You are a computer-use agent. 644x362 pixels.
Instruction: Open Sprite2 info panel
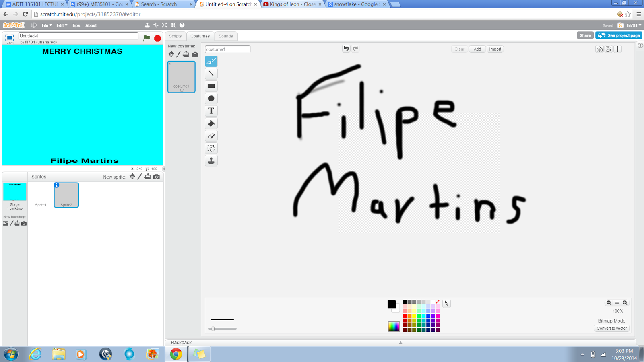(x=56, y=185)
